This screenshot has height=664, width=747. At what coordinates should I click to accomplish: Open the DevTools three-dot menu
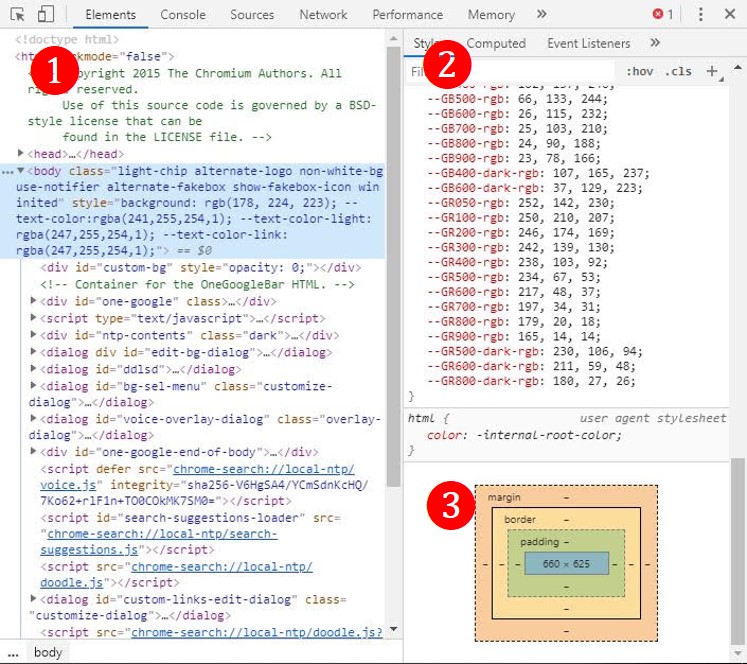tap(700, 14)
